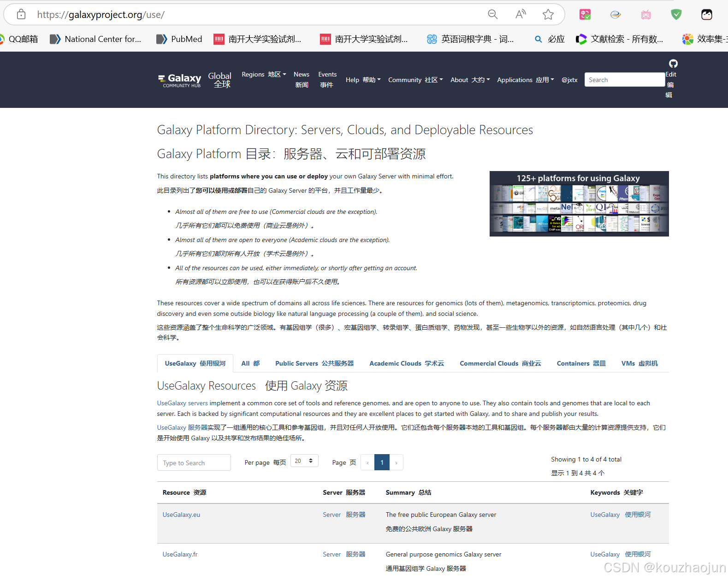The height and width of the screenshot is (580, 728).
Task: Switch to the All 都 tab
Action: (250, 363)
